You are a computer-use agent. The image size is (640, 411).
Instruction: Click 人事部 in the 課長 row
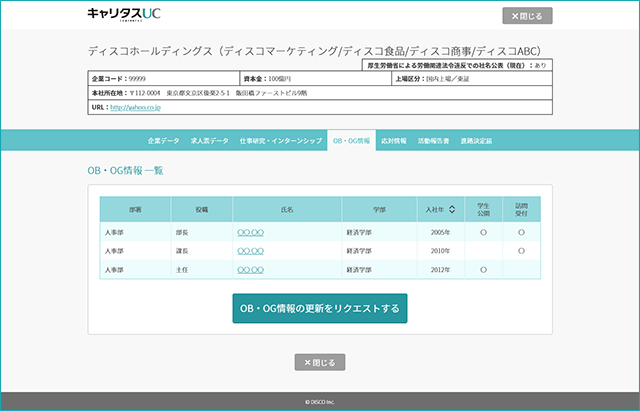click(114, 251)
